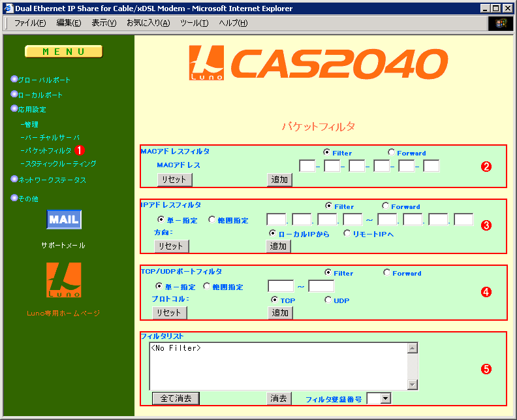
Task: Click the サポートメール label
Action: tap(63, 245)
